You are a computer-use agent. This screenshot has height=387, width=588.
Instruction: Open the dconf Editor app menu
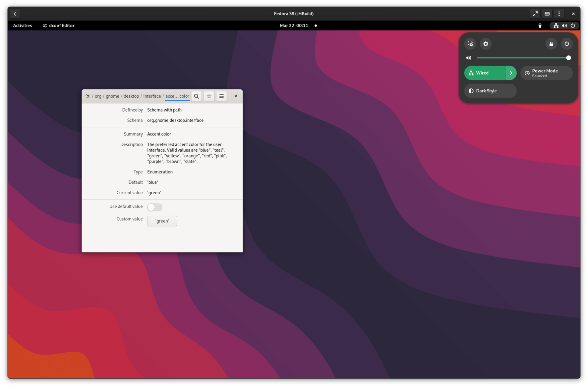(59, 25)
